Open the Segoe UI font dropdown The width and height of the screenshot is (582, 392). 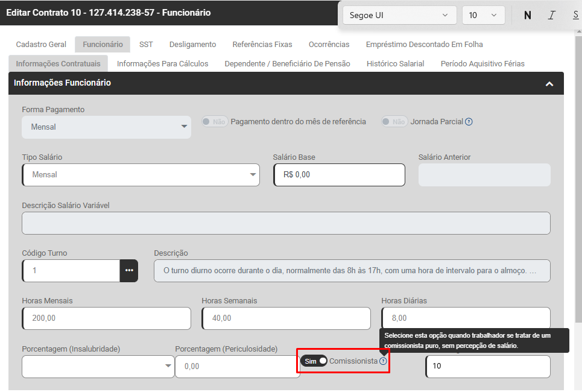(399, 16)
